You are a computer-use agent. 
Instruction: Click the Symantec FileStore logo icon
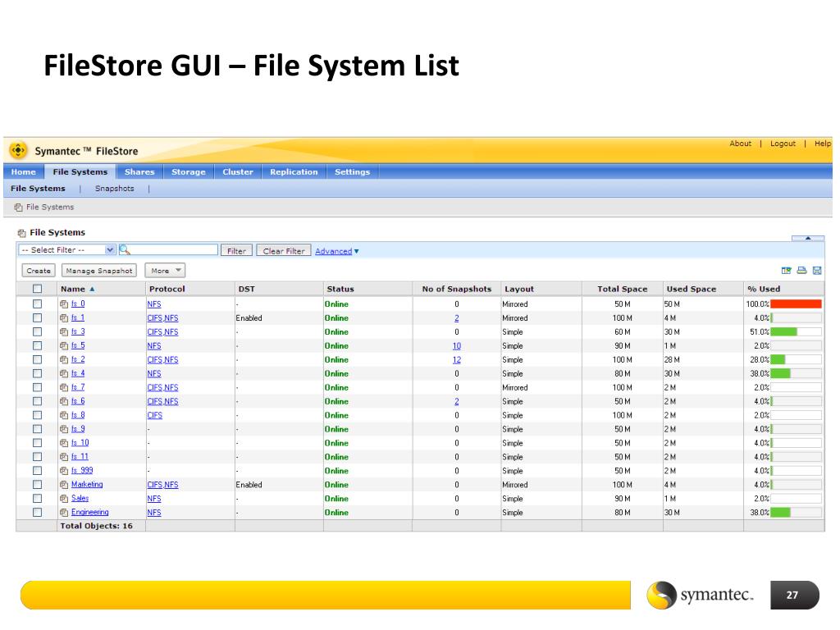pyautogui.click(x=18, y=151)
